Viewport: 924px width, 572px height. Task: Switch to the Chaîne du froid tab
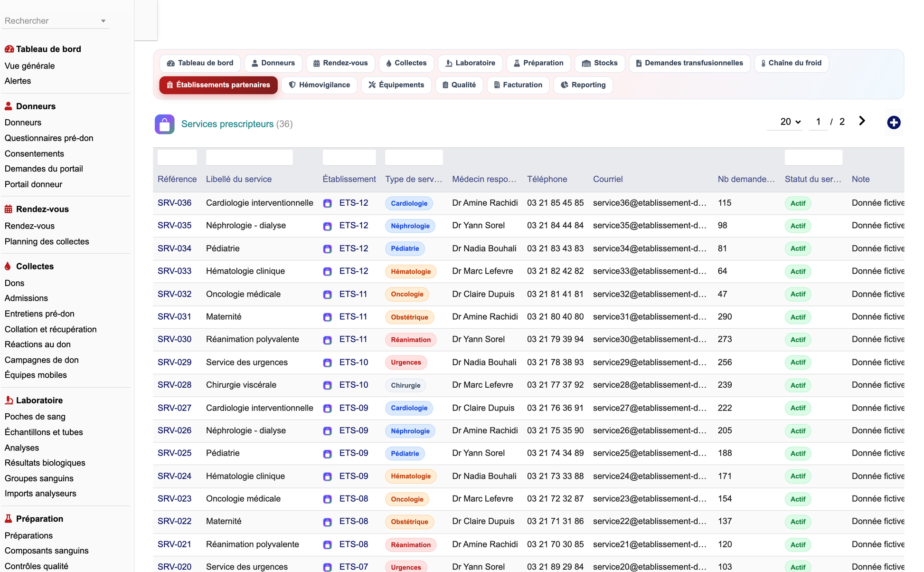791,63
